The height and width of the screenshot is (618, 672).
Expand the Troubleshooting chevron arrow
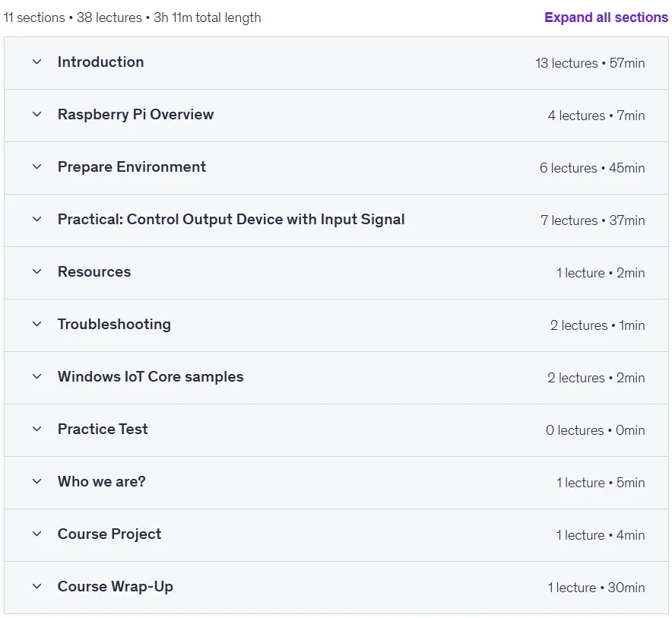click(x=36, y=324)
